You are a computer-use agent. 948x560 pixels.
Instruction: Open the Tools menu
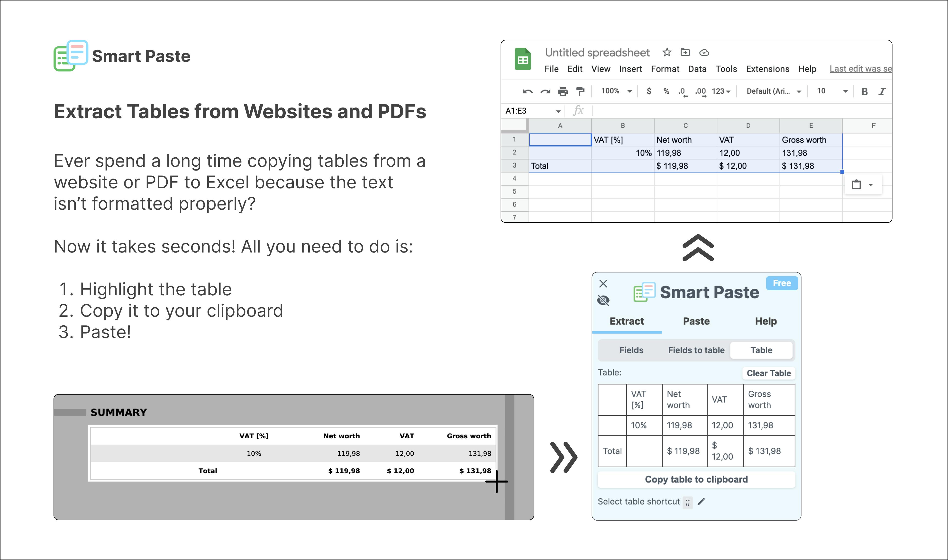[x=726, y=69]
